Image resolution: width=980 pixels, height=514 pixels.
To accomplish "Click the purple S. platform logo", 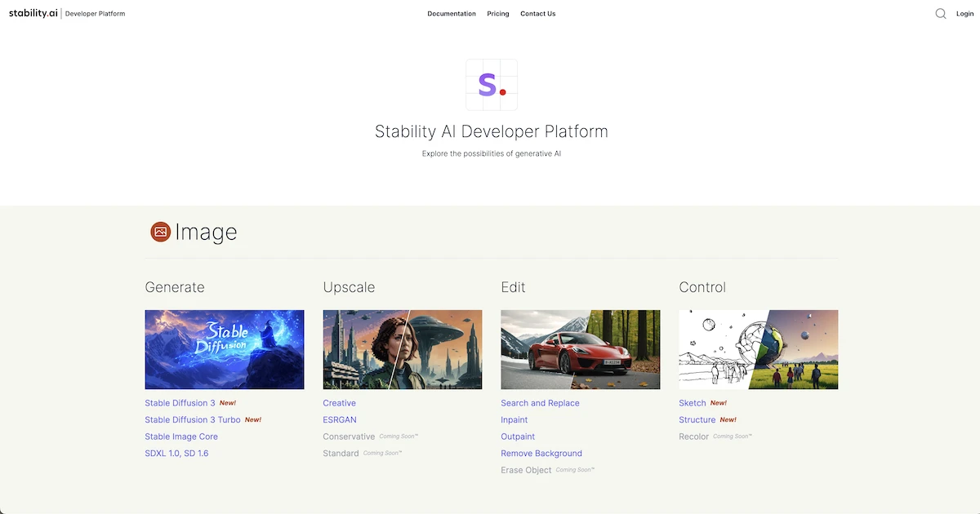I will [491, 85].
